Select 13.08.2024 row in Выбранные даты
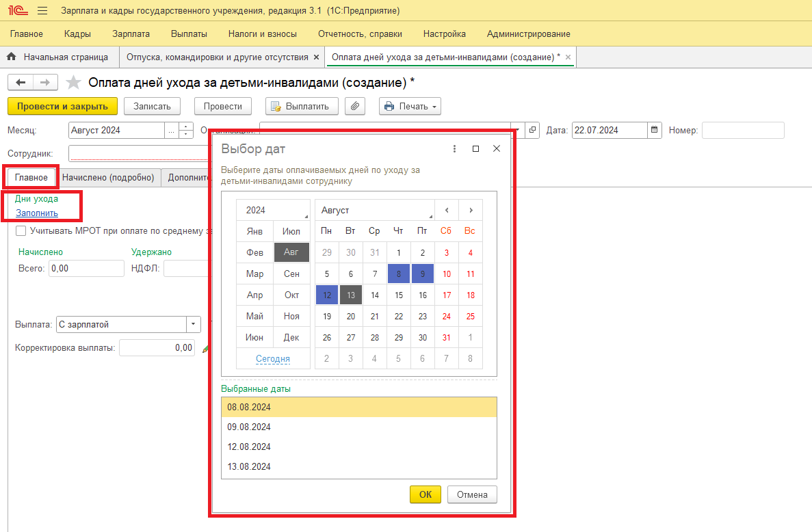The image size is (812, 532). tap(359, 466)
